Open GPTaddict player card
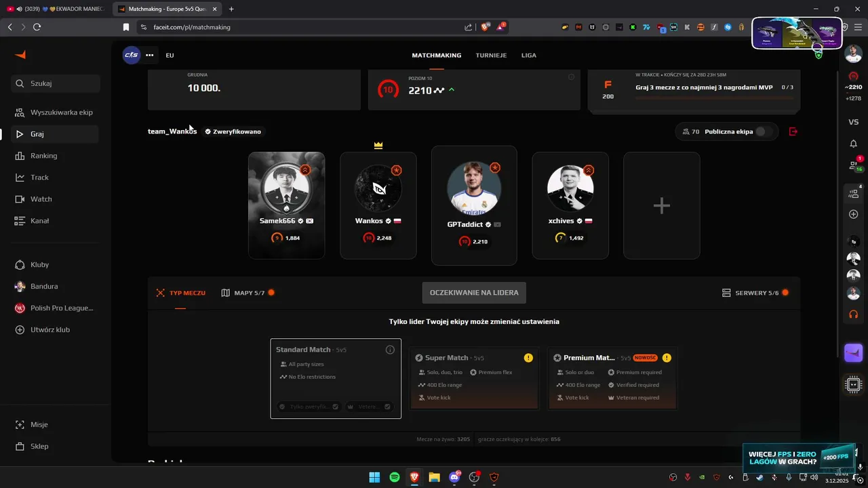This screenshot has height=488, width=868. click(x=474, y=205)
